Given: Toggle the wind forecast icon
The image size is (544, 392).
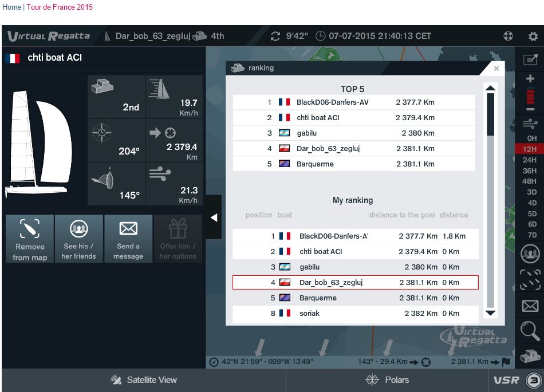Looking at the screenshot, I should (530, 124).
